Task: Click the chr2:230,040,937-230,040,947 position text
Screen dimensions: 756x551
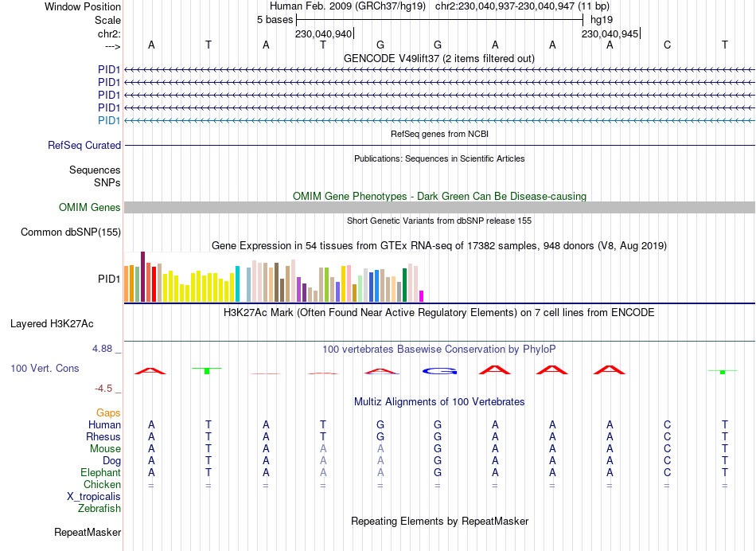Action: [x=522, y=6]
